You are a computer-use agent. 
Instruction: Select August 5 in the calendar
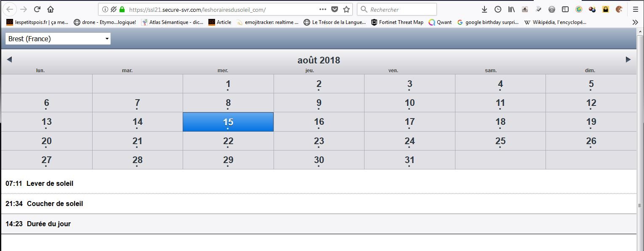(591, 84)
